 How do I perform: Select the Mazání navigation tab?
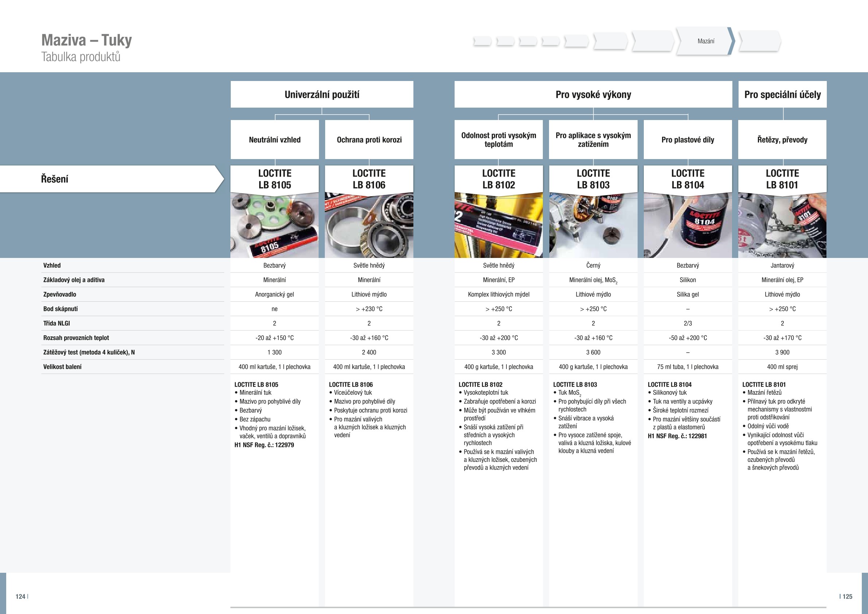pos(705,41)
